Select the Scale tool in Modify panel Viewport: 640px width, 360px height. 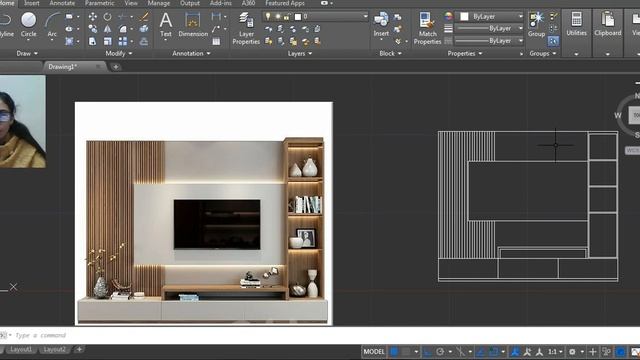[107, 41]
